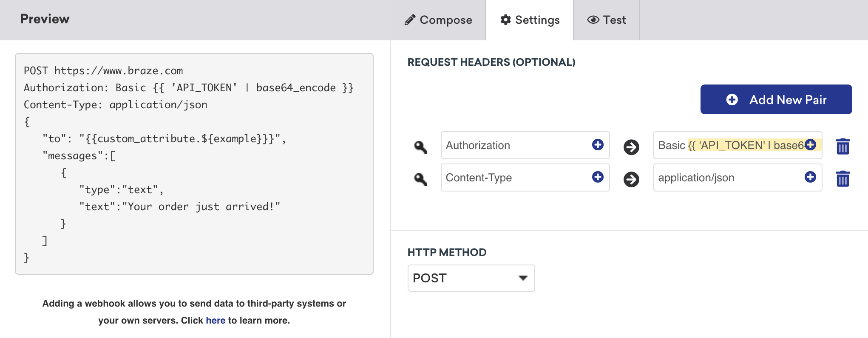
Task: Click the key icon beside Authorization
Action: 420,146
